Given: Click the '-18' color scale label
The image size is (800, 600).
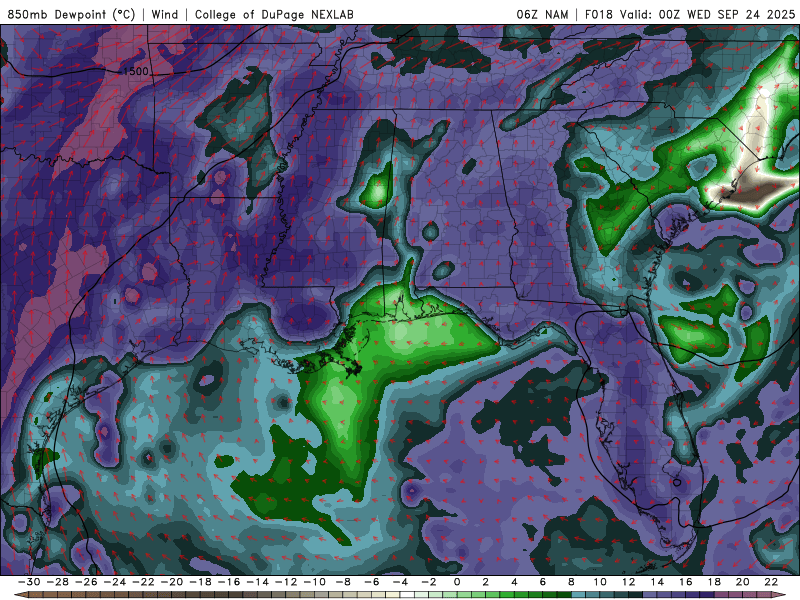Looking at the screenshot, I should 201,582.
